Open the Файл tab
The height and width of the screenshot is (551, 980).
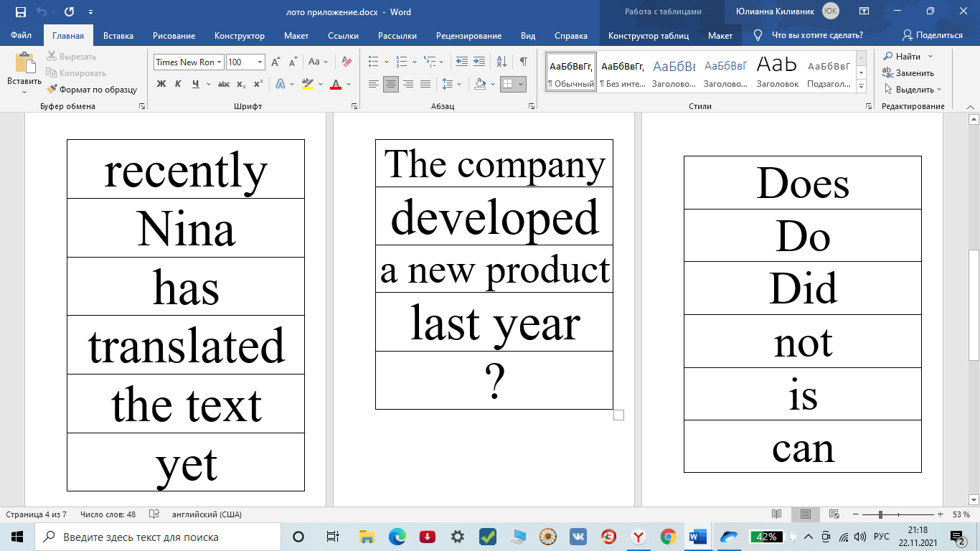point(22,35)
